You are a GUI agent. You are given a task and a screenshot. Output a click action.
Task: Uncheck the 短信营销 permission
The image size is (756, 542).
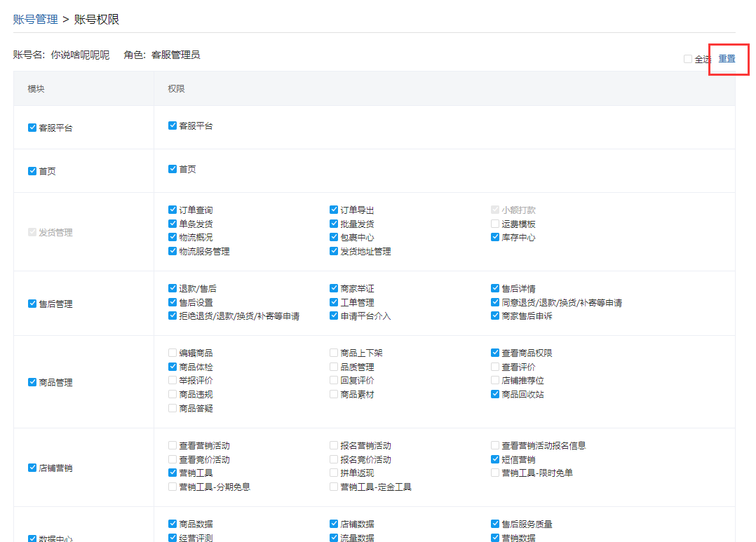tap(495, 459)
